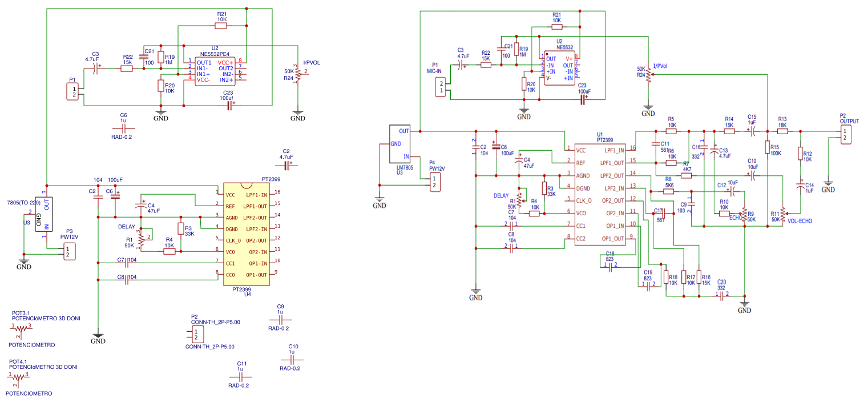Click the 'OUT1' pin label

coord(204,62)
